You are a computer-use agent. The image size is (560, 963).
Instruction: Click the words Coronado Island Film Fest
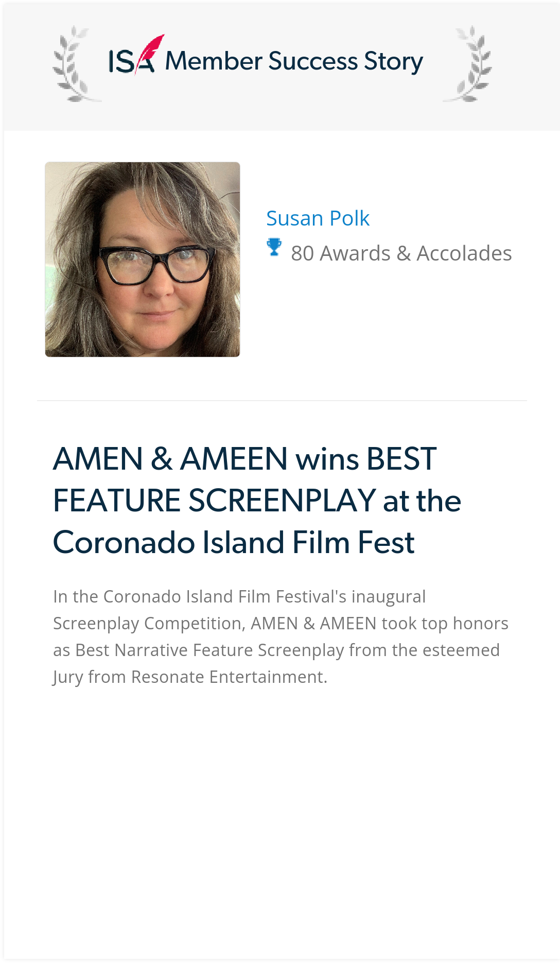[x=234, y=542]
